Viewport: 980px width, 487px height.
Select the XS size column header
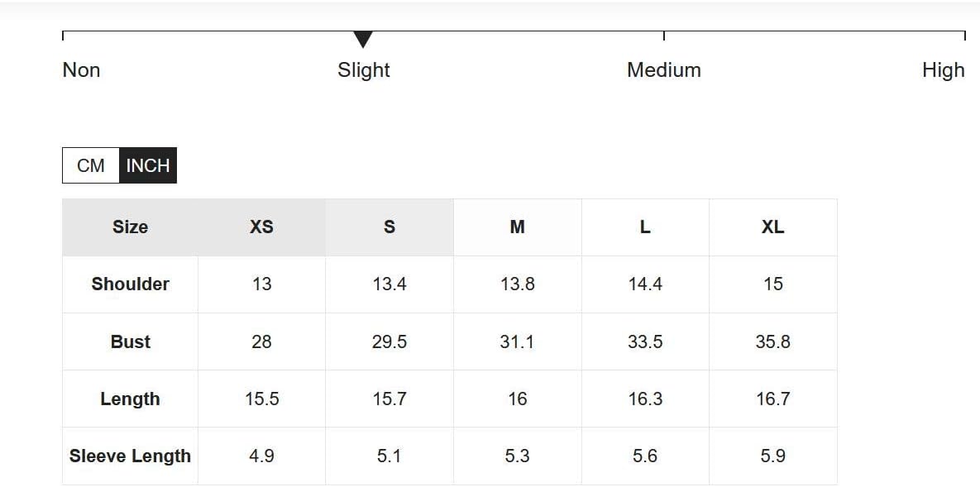pos(262,227)
